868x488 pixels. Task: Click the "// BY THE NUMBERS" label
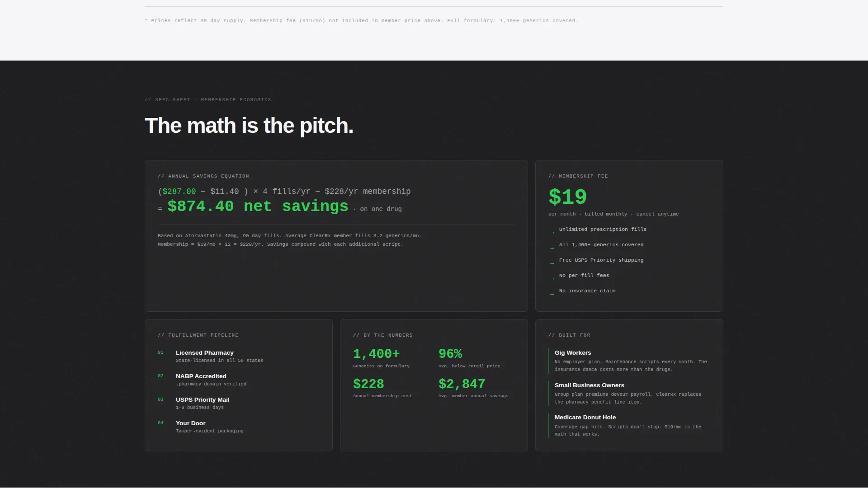(382, 335)
